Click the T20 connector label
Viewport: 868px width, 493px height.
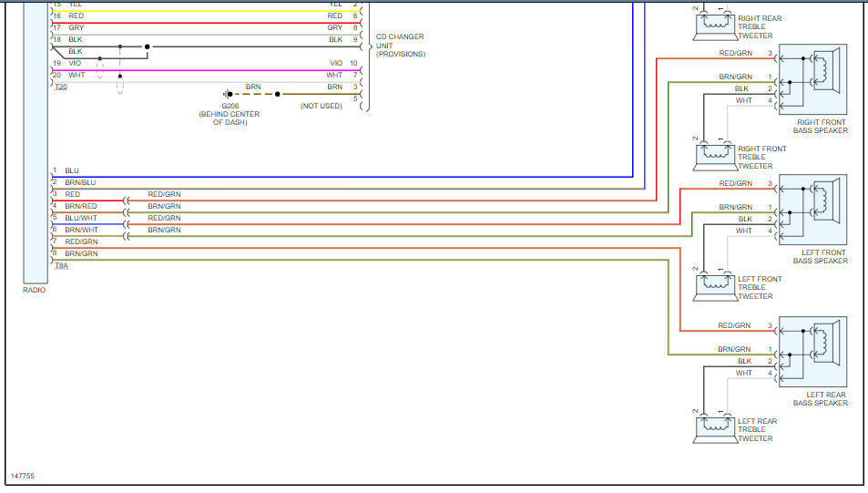(61, 87)
